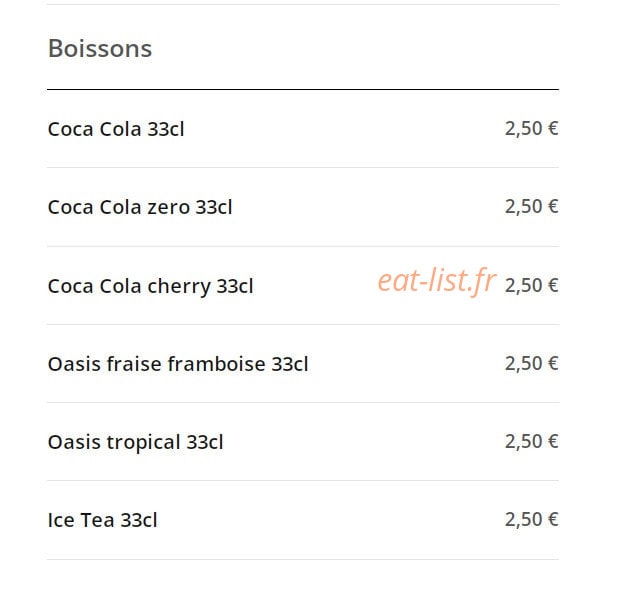Click the Coca Cola zero price
The width and height of the screenshot is (621, 611).
tap(531, 207)
